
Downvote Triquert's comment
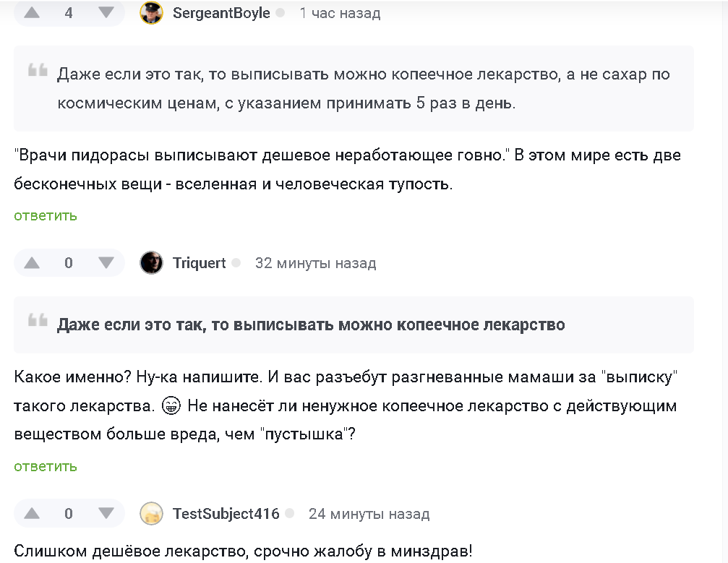pyautogui.click(x=106, y=263)
